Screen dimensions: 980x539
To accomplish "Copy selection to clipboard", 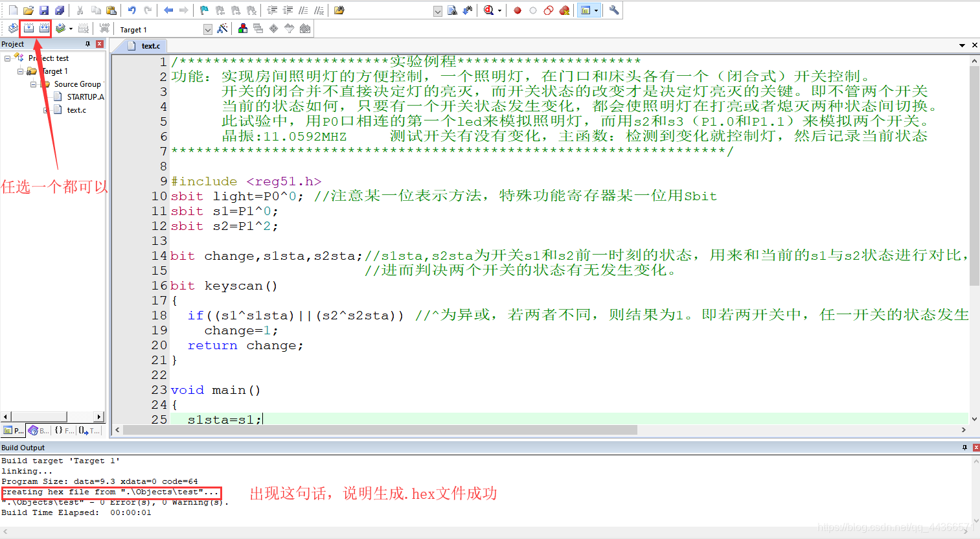I will pyautogui.click(x=96, y=10).
